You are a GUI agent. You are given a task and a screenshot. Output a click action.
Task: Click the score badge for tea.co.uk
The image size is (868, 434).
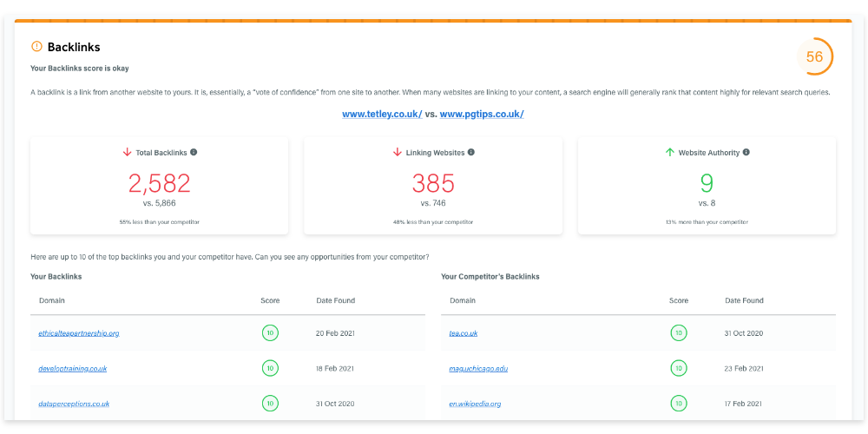pyautogui.click(x=679, y=333)
